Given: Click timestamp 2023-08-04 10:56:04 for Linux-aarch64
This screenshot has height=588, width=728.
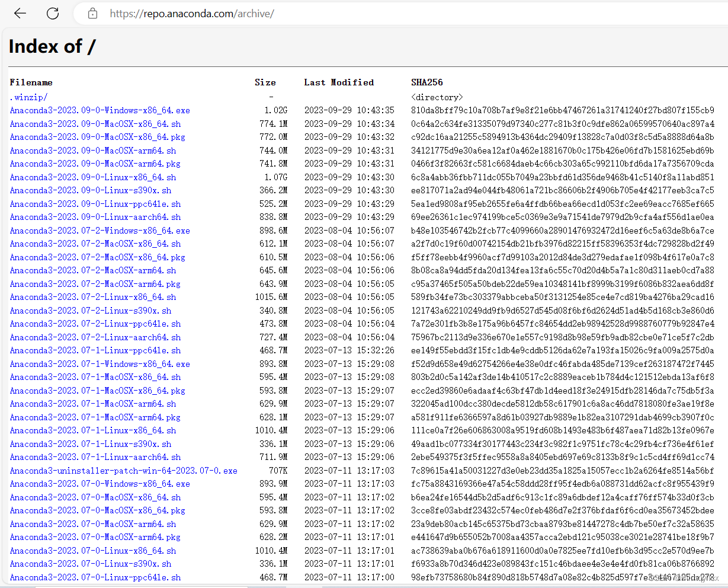Looking at the screenshot, I should 349,337.
